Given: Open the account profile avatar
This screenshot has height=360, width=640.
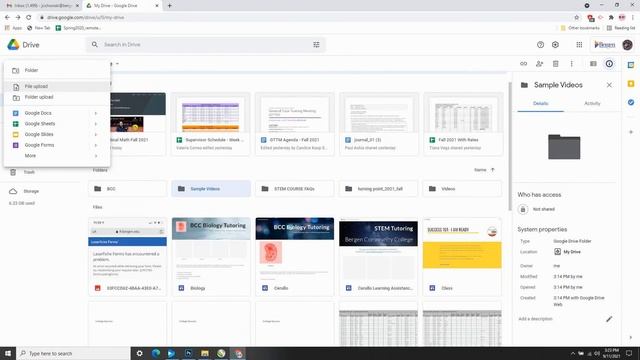Looking at the screenshot, I should [x=627, y=44].
